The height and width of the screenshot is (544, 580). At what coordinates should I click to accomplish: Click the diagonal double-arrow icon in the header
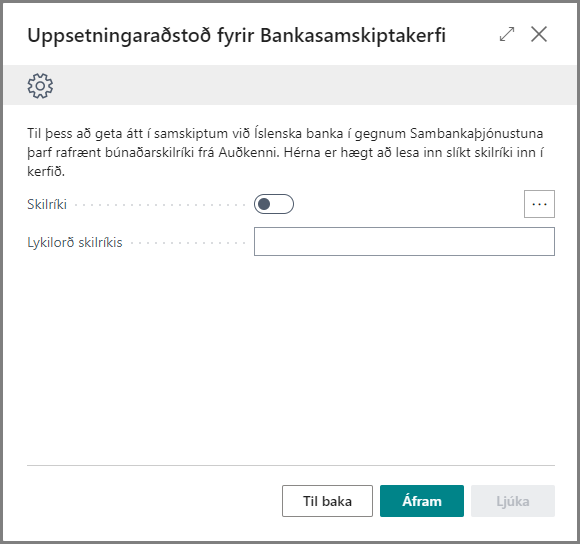pyautogui.click(x=507, y=34)
